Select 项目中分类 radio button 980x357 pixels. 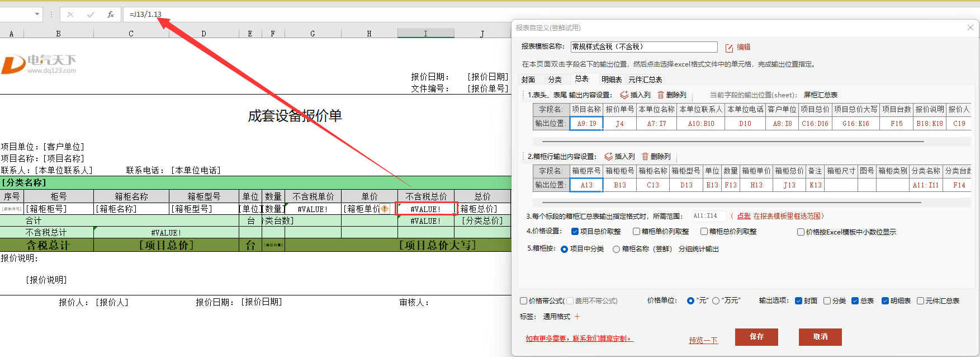pos(564,250)
